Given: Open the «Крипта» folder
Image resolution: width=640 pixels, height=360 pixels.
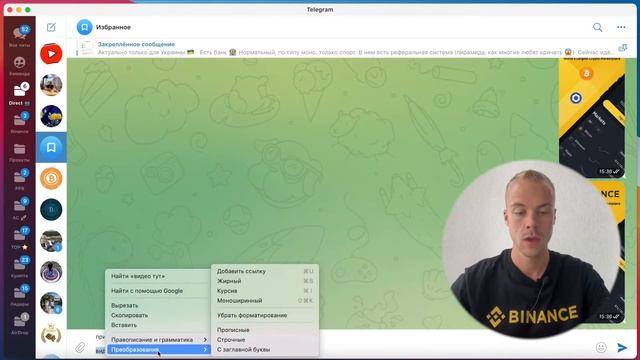Looking at the screenshot, I should pyautogui.click(x=20, y=267).
